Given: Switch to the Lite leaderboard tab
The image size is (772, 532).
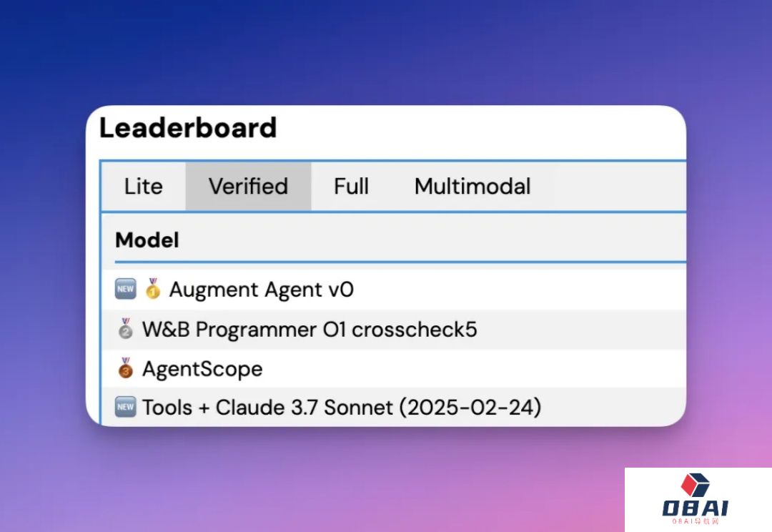Looking at the screenshot, I should click(x=143, y=186).
